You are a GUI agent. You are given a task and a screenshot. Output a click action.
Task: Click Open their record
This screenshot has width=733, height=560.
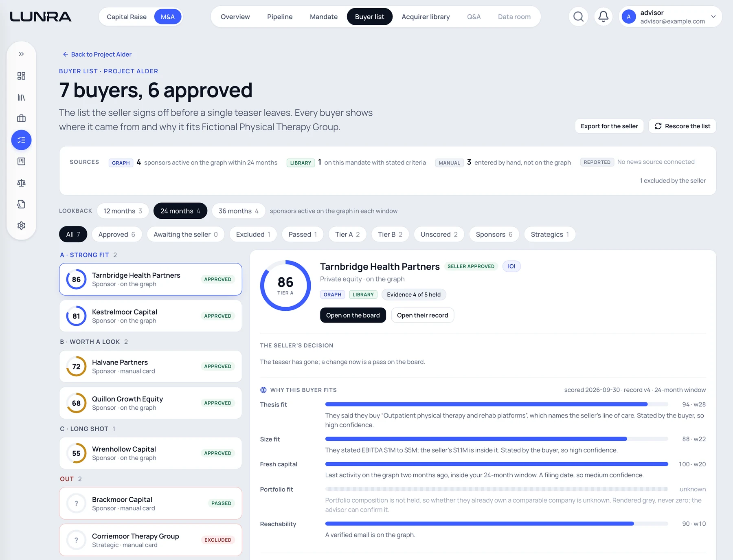pos(422,315)
